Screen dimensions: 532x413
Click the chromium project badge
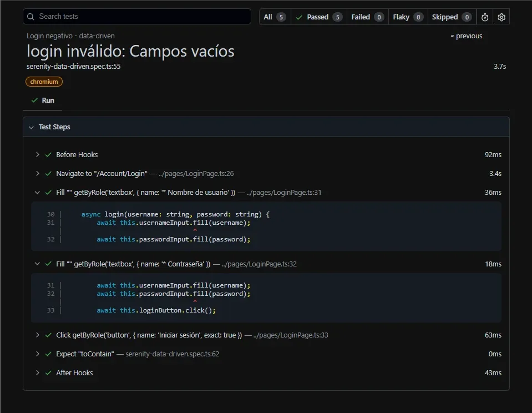44,82
